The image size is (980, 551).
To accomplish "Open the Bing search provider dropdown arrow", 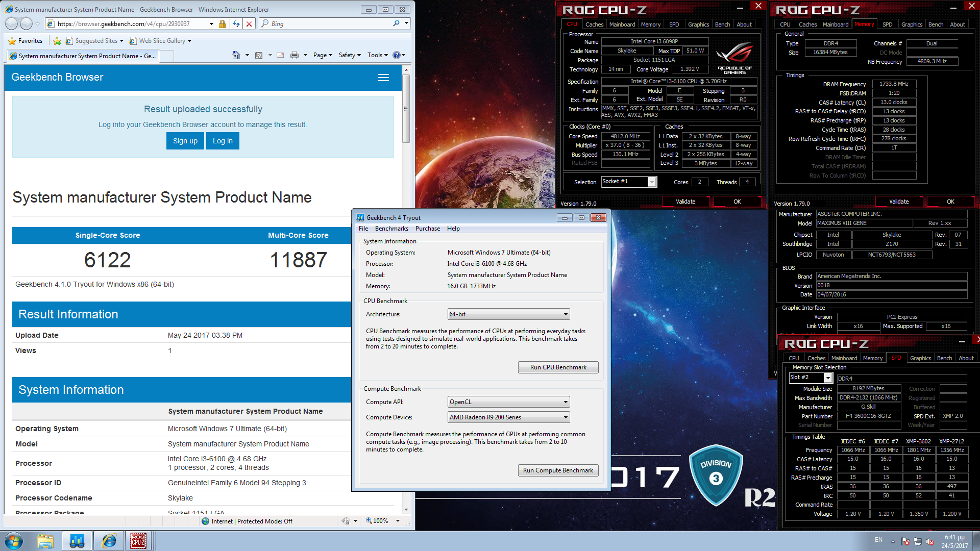I will [407, 23].
